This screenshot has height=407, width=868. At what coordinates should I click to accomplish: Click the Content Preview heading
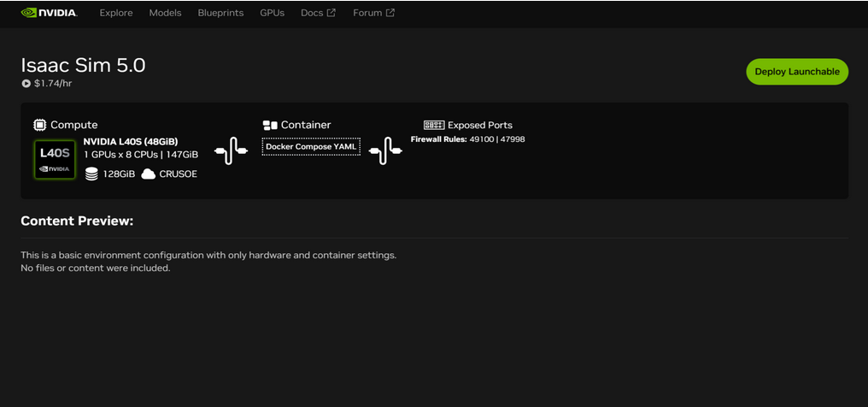point(77,221)
